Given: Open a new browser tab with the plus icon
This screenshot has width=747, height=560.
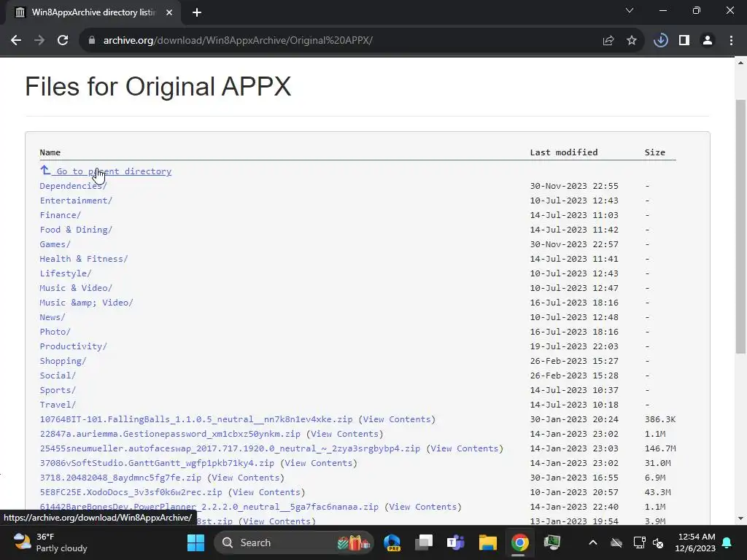Looking at the screenshot, I should [x=197, y=12].
